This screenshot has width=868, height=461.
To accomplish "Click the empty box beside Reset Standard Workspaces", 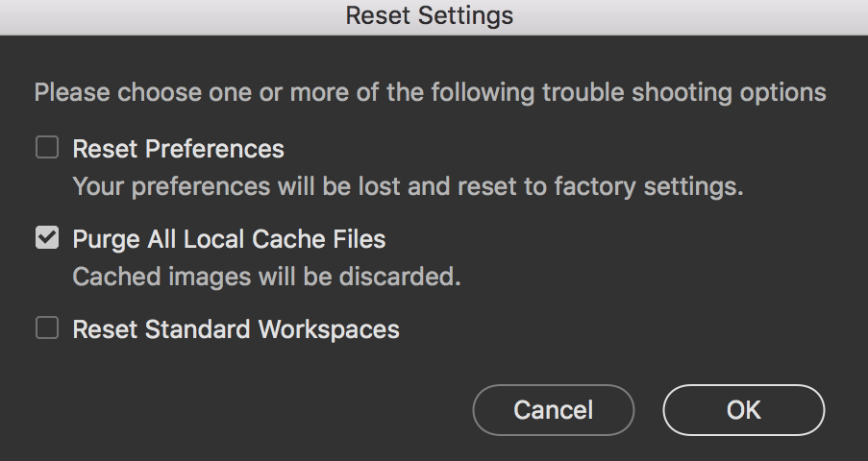I will tap(46, 328).
